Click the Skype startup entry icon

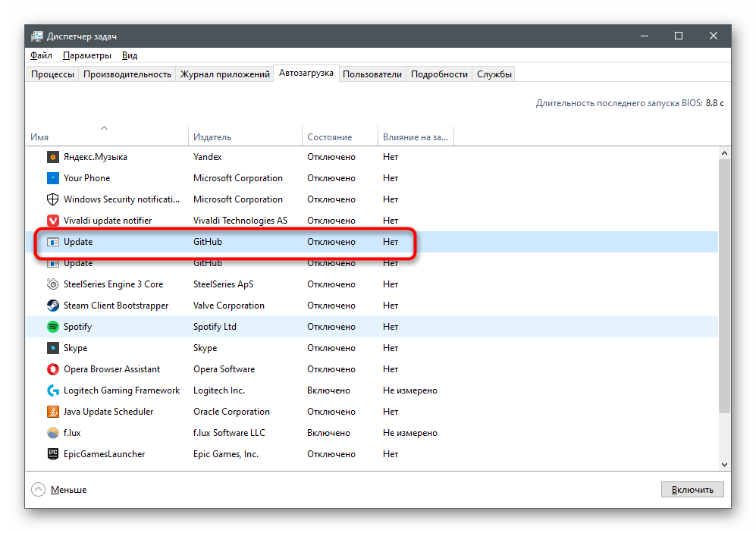[53, 348]
